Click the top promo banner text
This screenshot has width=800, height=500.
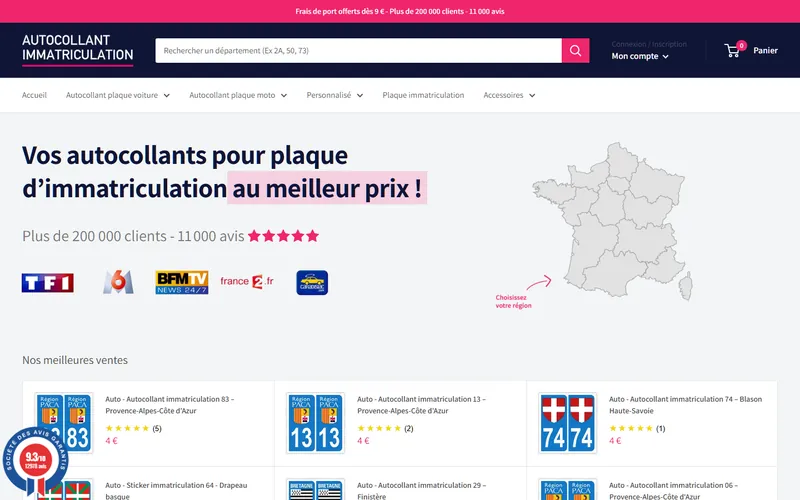pyautogui.click(x=400, y=11)
